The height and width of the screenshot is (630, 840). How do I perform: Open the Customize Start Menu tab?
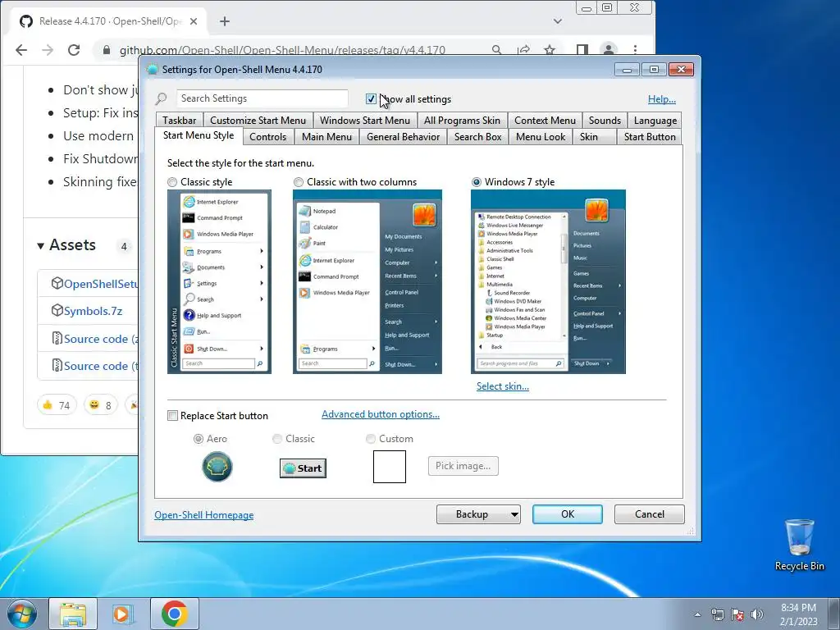tap(258, 121)
